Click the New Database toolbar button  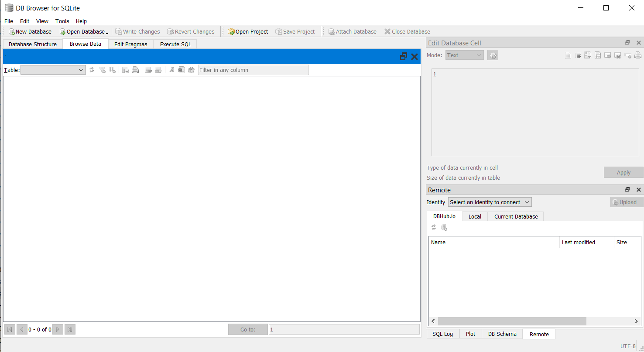(30, 31)
